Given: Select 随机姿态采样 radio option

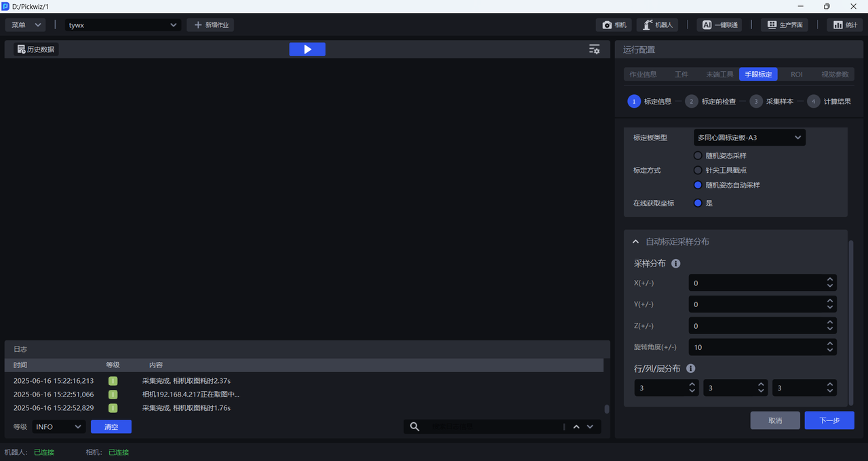Looking at the screenshot, I should (698, 156).
